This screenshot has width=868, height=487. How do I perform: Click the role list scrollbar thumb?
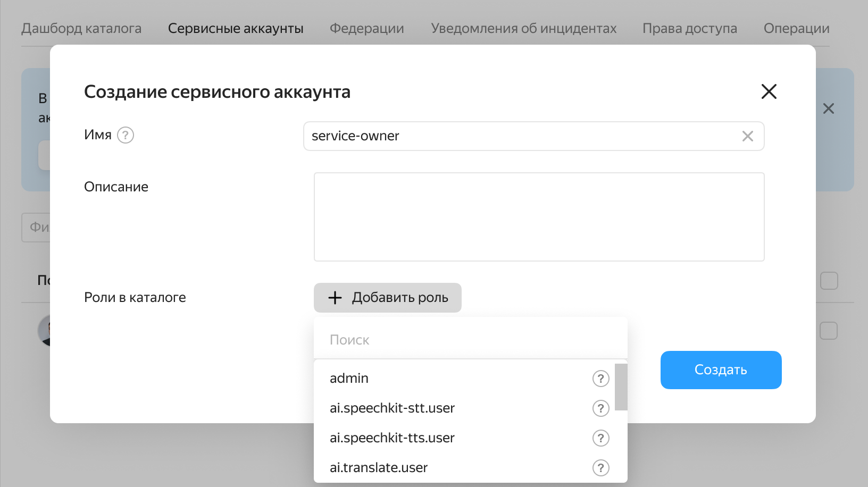tap(621, 387)
